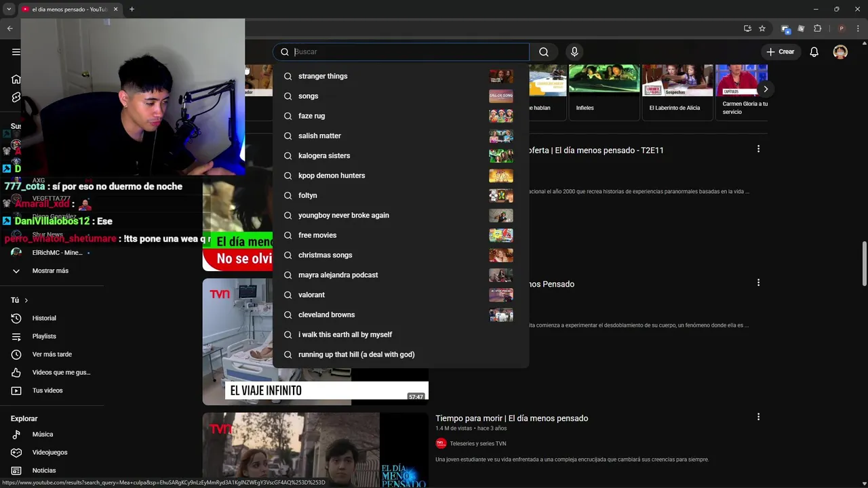Choose 'running up that hill' suggestion
The height and width of the screenshot is (488, 868).
(400, 354)
